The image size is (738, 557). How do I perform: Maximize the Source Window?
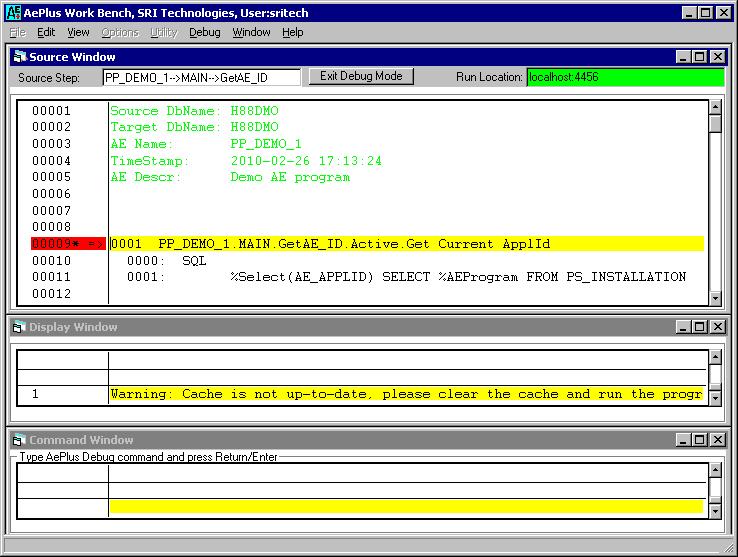[700, 57]
